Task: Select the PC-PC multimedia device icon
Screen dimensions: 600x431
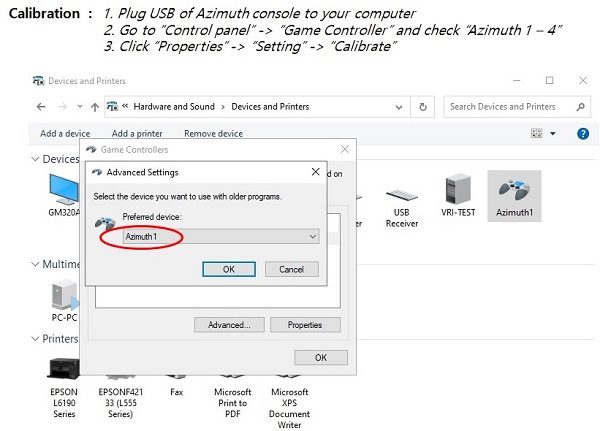Action: pos(63,296)
